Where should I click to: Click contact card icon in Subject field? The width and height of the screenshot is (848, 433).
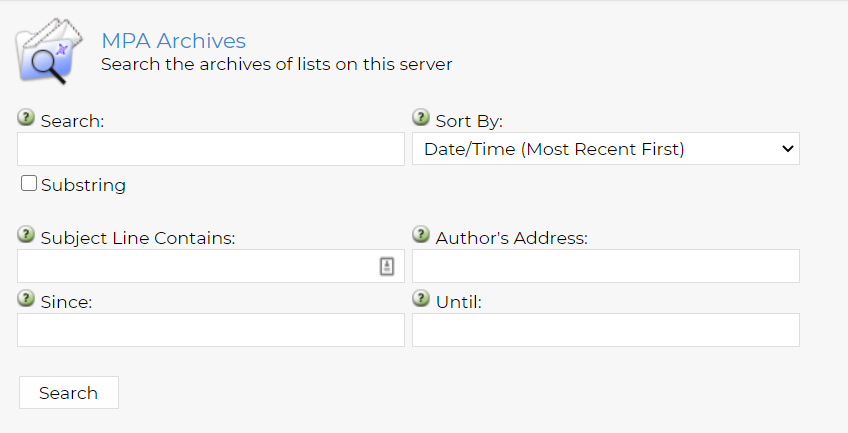click(387, 266)
